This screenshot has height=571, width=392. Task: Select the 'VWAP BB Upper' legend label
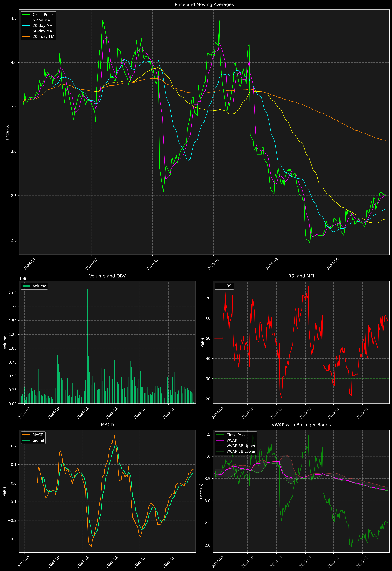pos(241,446)
